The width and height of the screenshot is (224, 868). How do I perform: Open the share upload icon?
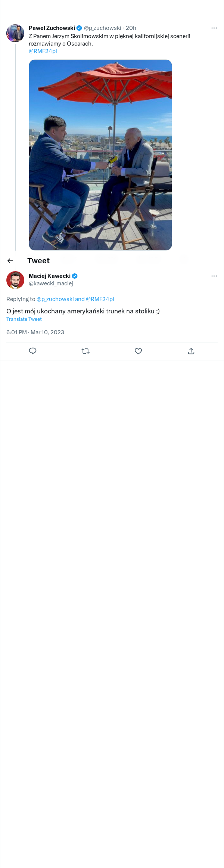pyautogui.click(x=191, y=351)
